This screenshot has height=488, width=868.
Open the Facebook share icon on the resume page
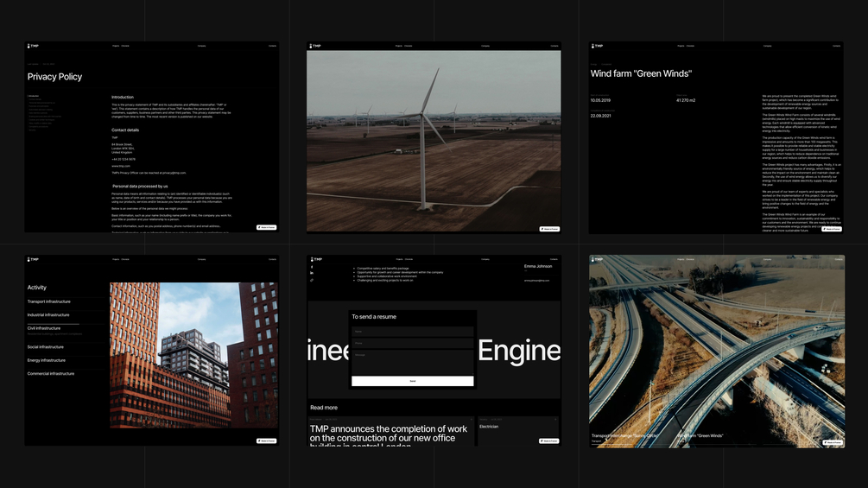[x=312, y=267]
